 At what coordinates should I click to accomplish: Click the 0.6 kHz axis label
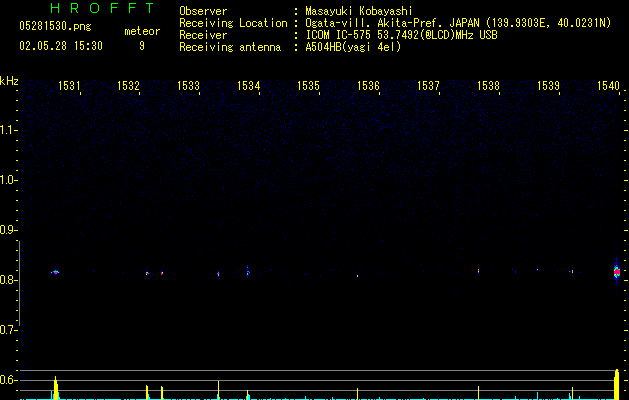pyautogui.click(x=9, y=380)
